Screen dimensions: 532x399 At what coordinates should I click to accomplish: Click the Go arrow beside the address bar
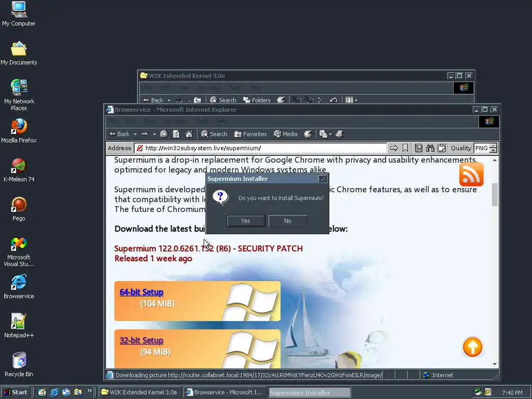(394, 148)
